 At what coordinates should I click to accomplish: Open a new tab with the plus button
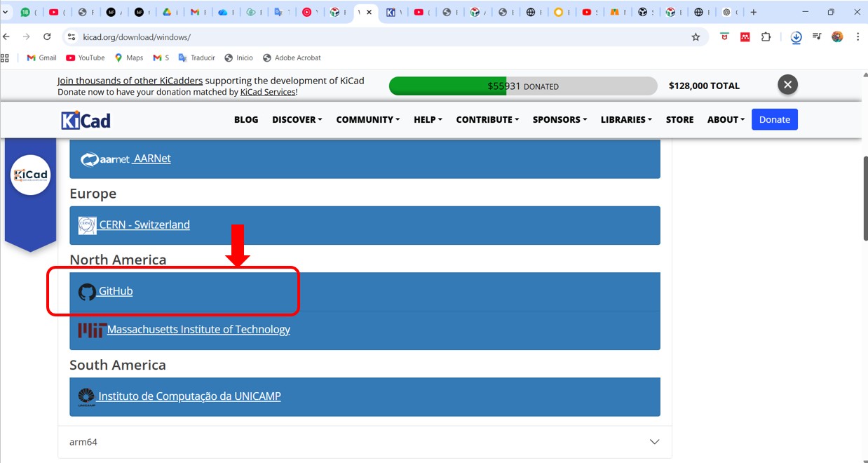pyautogui.click(x=754, y=12)
